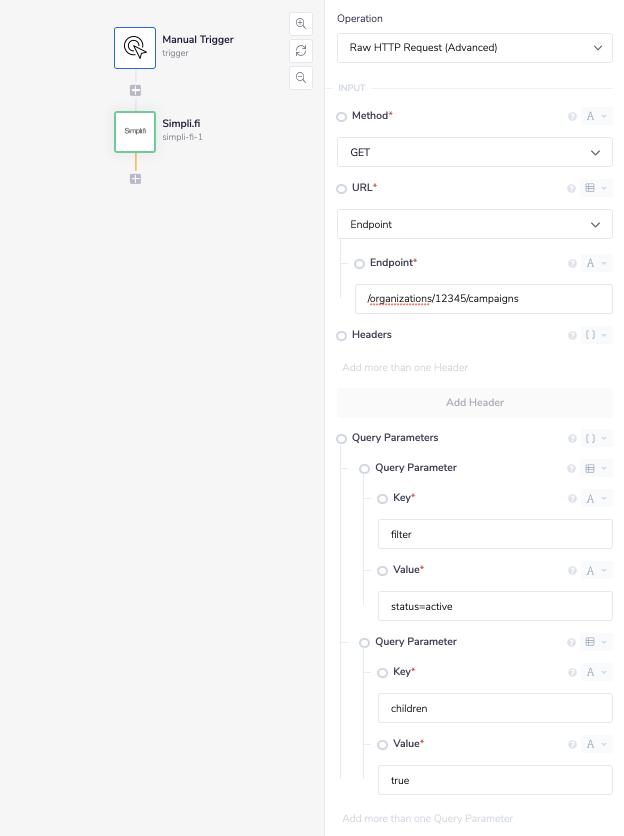
Task: Click the Add more than one Header text
Action: point(406,367)
